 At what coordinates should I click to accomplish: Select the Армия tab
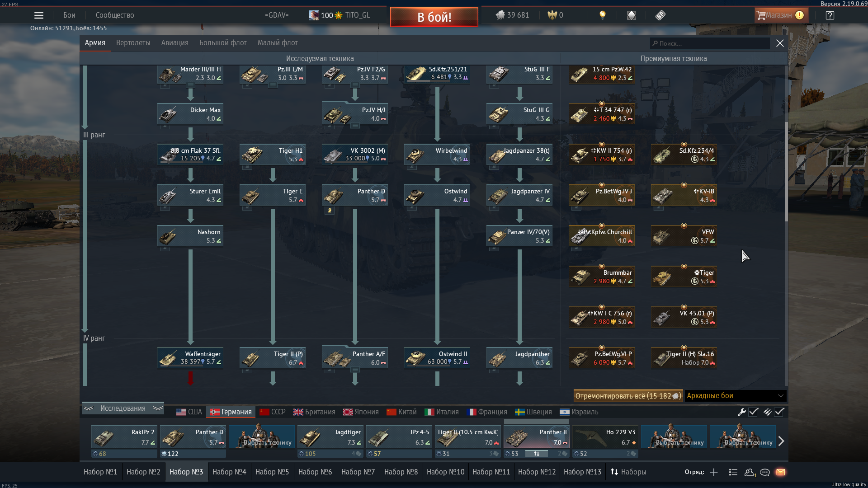point(95,43)
